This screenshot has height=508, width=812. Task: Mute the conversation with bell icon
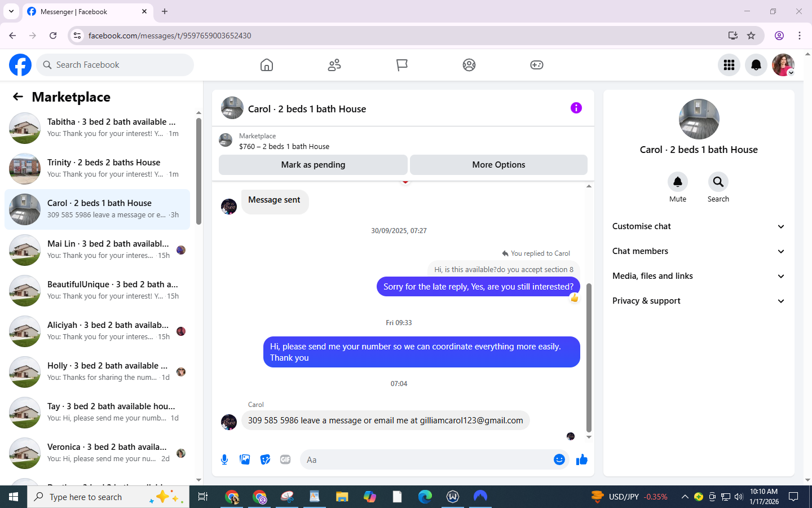point(678,182)
